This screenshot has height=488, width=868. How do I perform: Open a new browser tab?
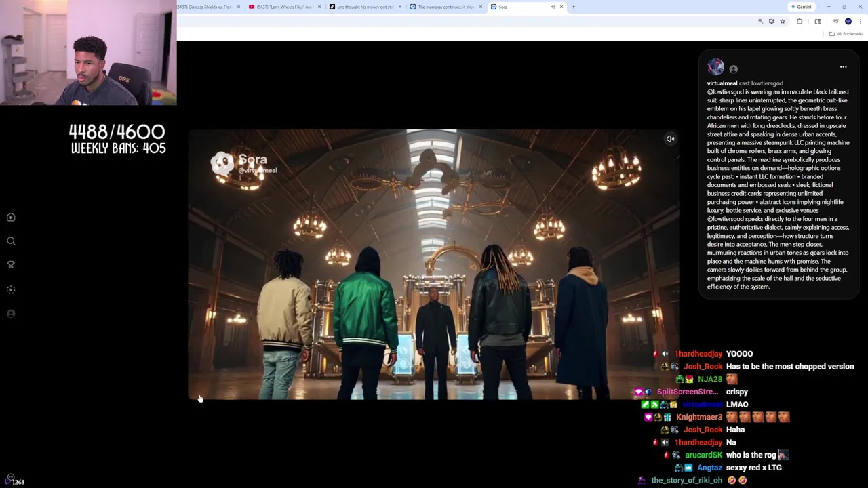[574, 7]
